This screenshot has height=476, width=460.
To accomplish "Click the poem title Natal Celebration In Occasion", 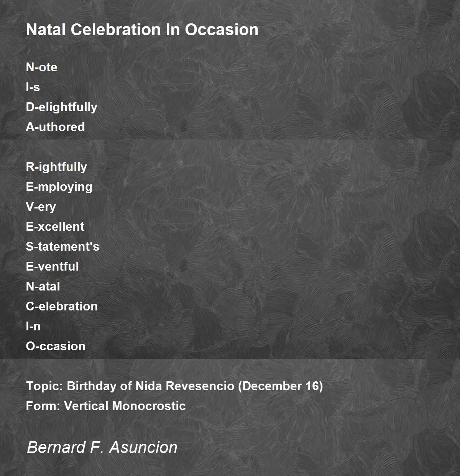I will coord(142,30).
